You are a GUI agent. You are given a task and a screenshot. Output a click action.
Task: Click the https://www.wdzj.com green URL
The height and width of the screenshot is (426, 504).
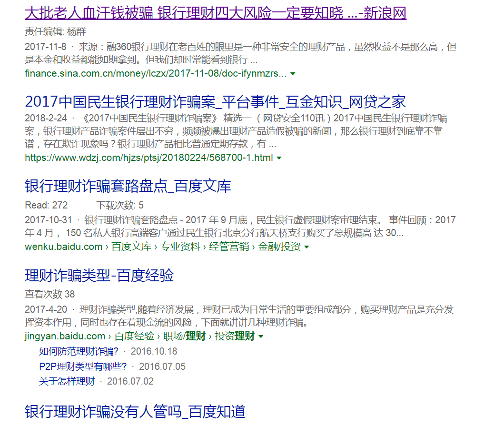pyautogui.click(x=149, y=158)
